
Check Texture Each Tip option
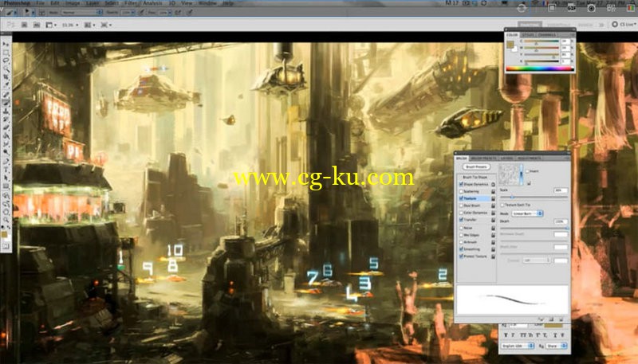pos(502,205)
